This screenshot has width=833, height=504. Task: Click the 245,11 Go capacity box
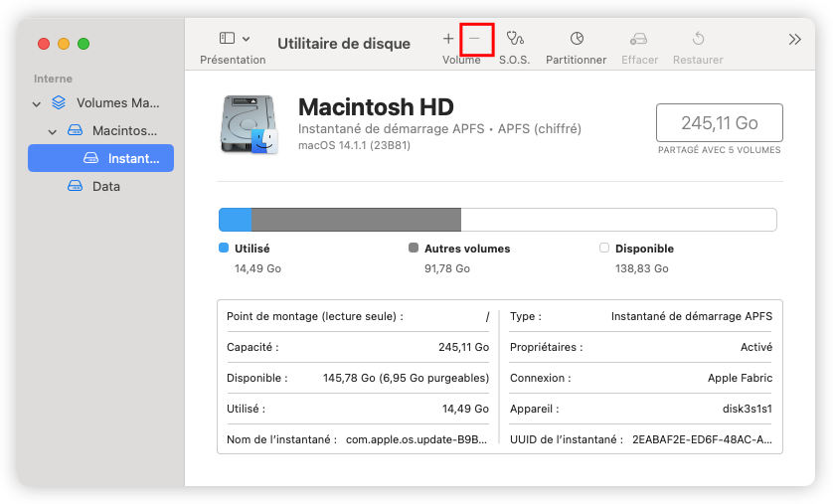coord(720,122)
